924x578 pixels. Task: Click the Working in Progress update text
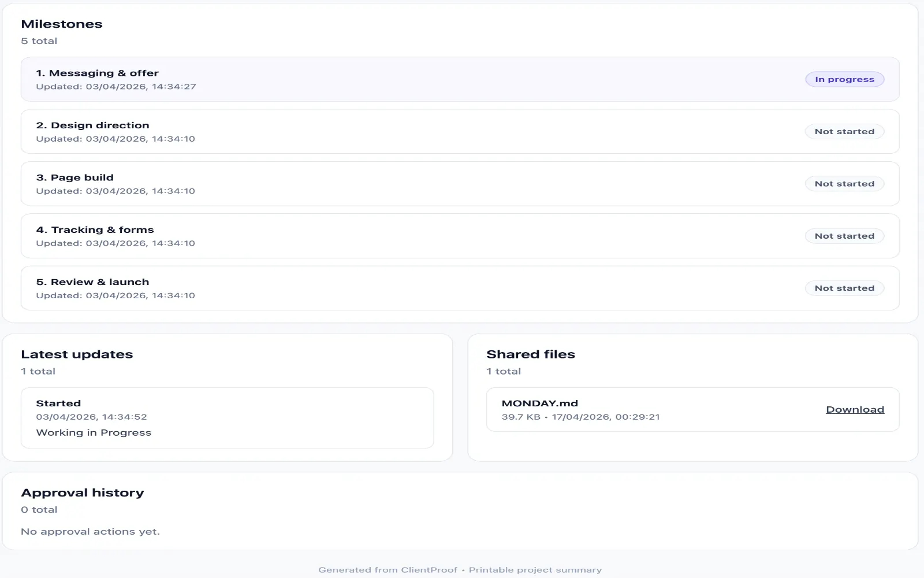coord(94,432)
